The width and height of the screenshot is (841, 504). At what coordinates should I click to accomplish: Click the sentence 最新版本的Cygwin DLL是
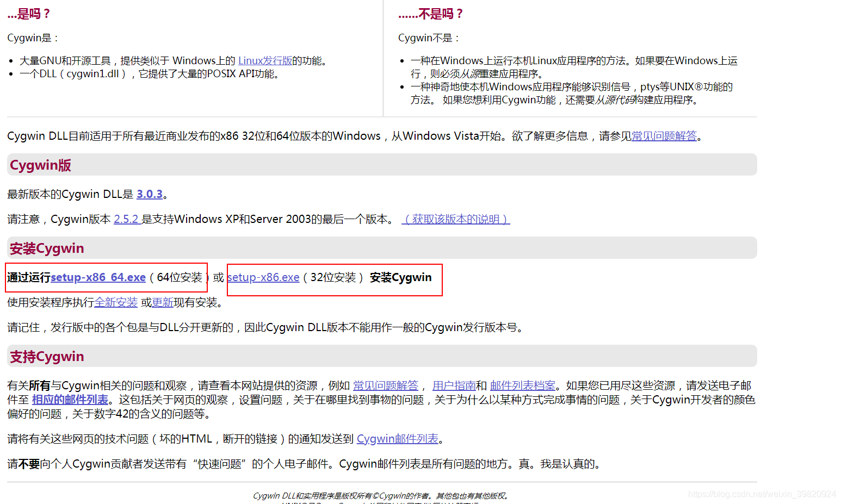pyautogui.click(x=88, y=194)
